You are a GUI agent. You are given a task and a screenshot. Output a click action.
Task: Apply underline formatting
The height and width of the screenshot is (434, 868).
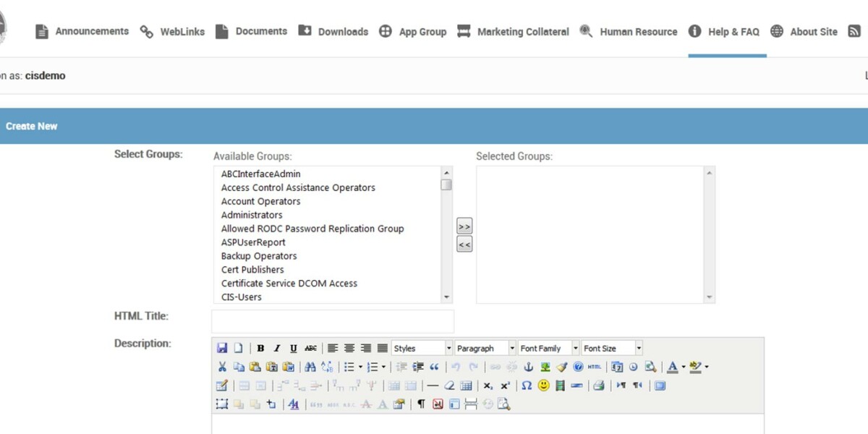point(293,348)
